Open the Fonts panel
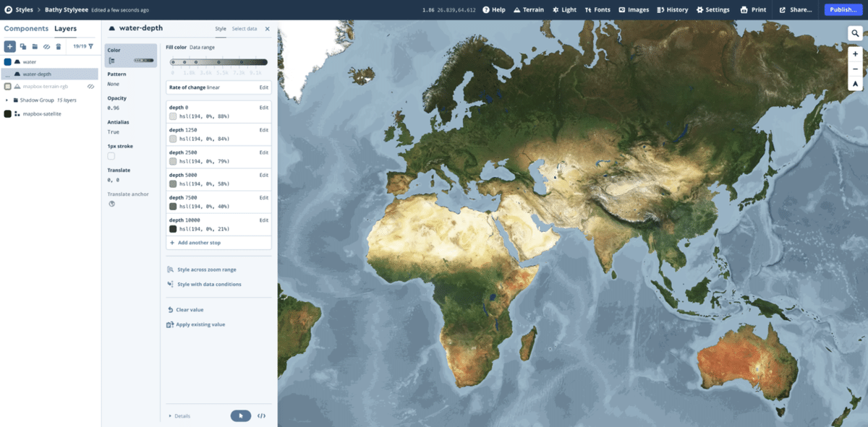This screenshot has width=868, height=427. [x=597, y=9]
